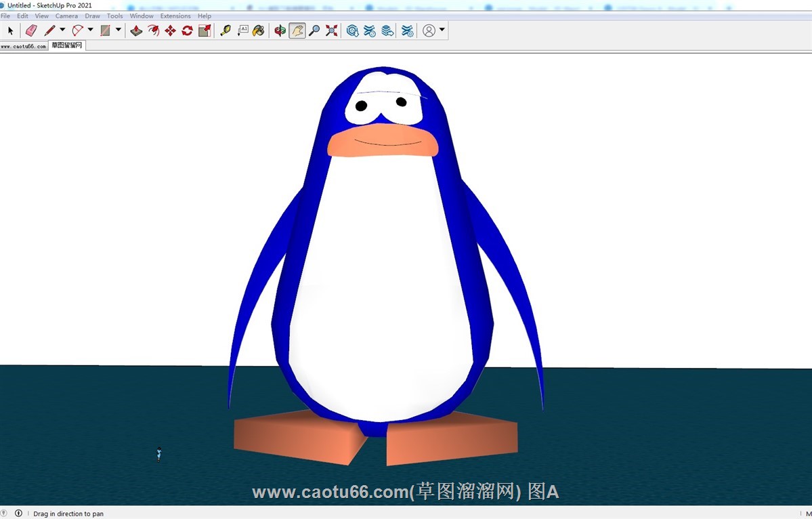Click the Zoom Extents tool
Screen dimensions: 812x519
tap(331, 30)
